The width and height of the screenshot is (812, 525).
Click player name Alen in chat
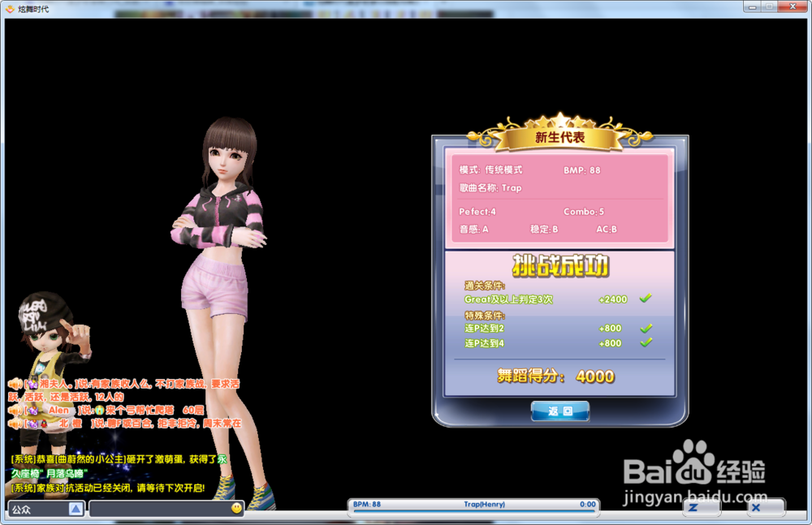point(58,410)
